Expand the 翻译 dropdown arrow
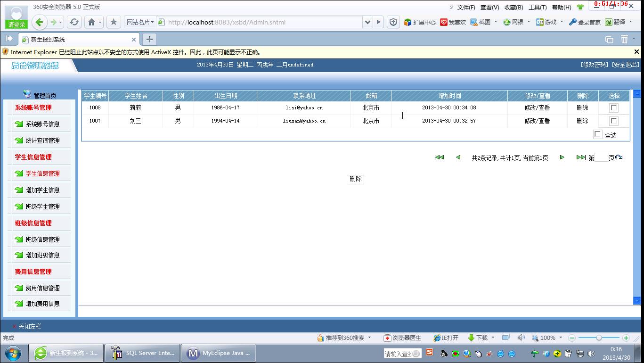The height and width of the screenshot is (363, 644). click(631, 22)
